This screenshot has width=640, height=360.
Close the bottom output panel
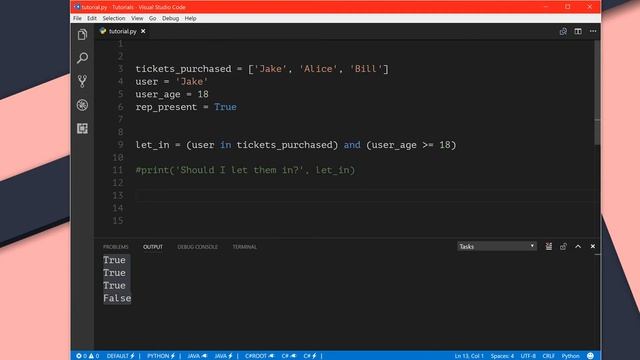(x=593, y=247)
